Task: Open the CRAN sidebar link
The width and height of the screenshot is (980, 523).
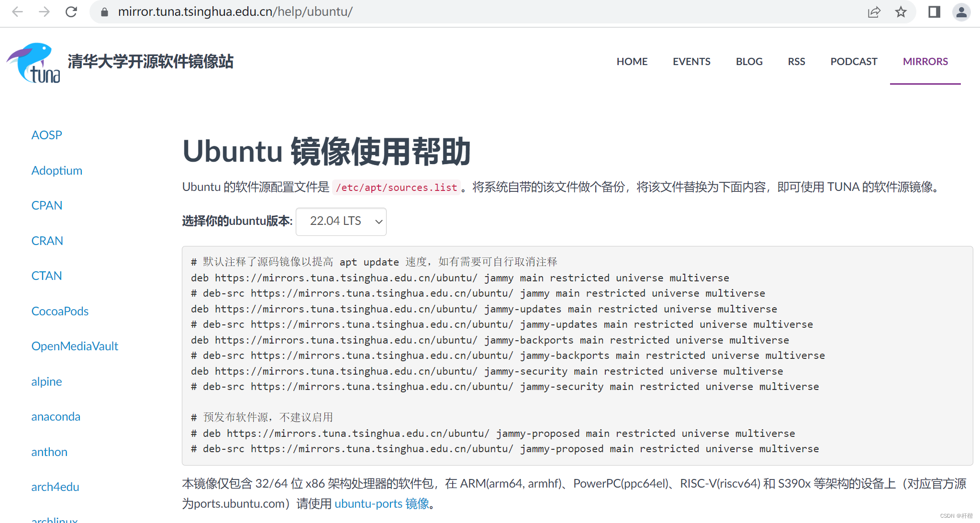Action: click(x=47, y=241)
